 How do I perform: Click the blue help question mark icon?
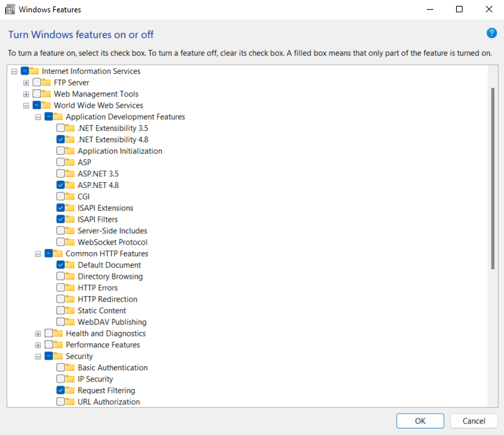click(492, 33)
